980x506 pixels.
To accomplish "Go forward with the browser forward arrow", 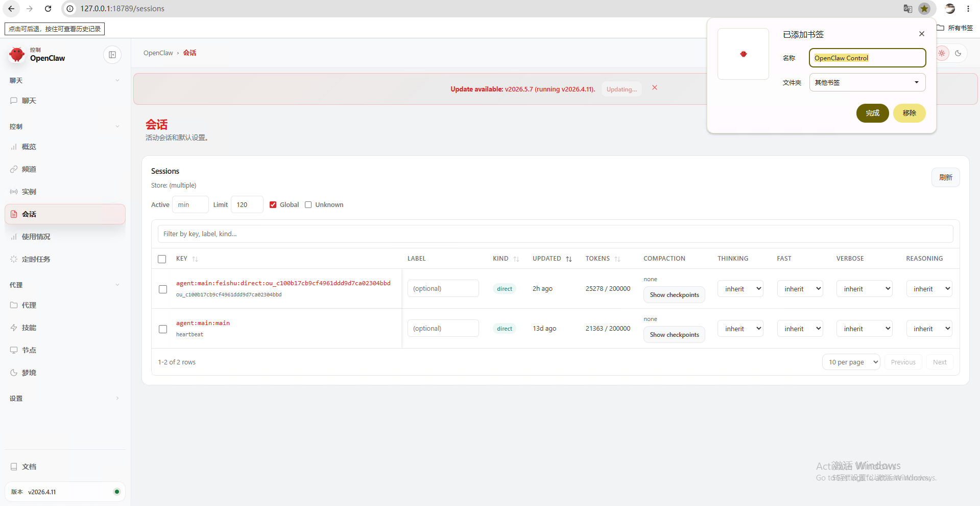I will [x=30, y=9].
